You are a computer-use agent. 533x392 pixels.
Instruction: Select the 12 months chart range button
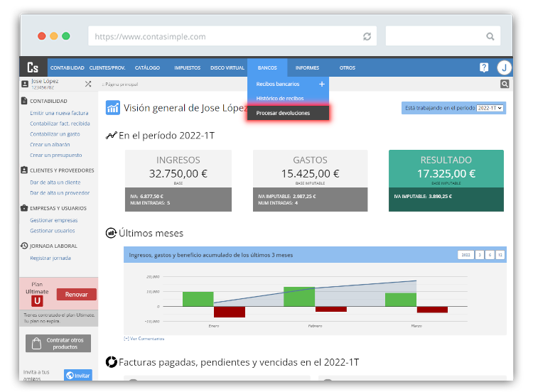[x=500, y=255]
